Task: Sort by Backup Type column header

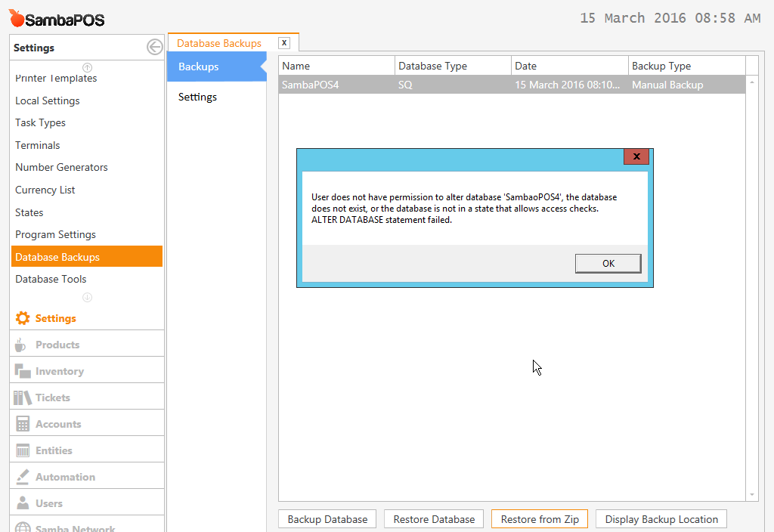Action: click(x=686, y=66)
